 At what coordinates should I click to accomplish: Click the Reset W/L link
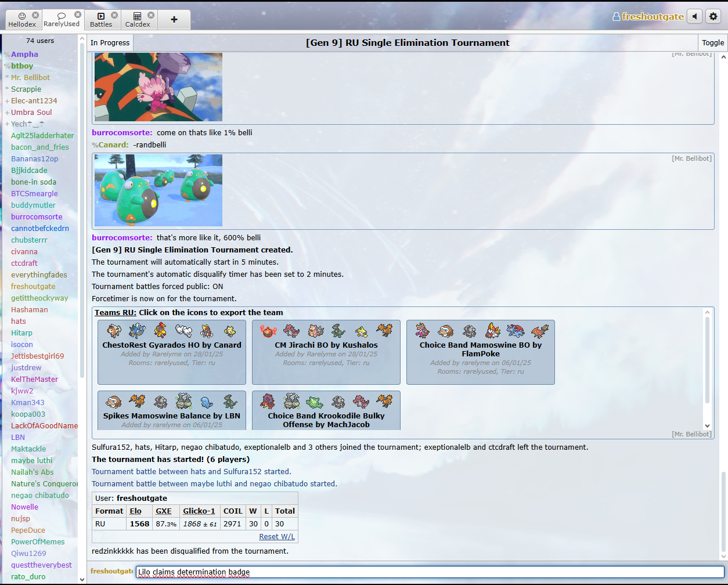tap(277, 536)
